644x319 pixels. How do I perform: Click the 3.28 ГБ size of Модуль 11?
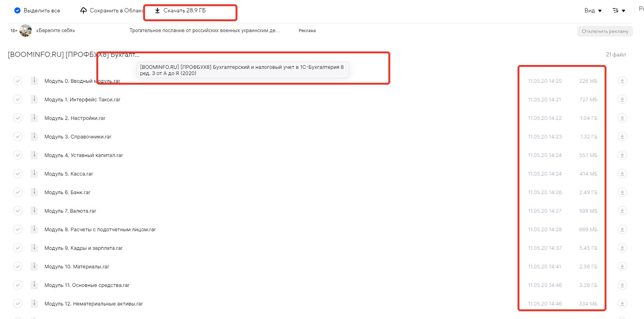coord(588,285)
